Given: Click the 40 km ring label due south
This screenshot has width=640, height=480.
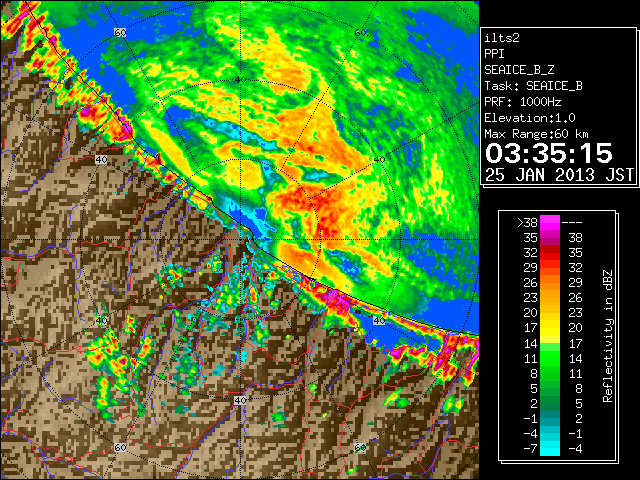Looking at the screenshot, I should pos(240,400).
